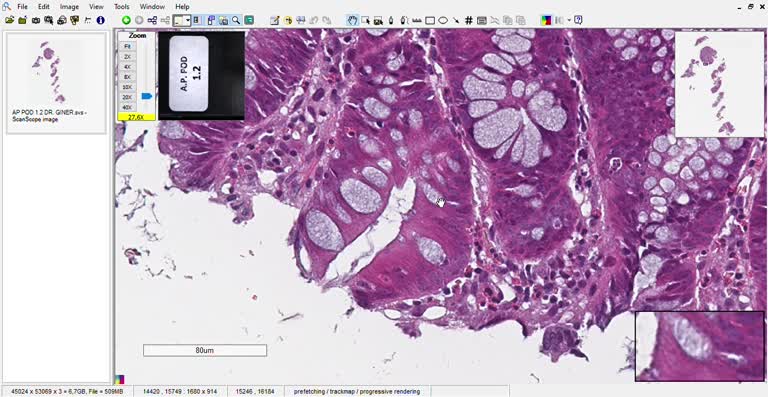
Task: Open Image Information with the blue i icon
Action: coord(100,20)
